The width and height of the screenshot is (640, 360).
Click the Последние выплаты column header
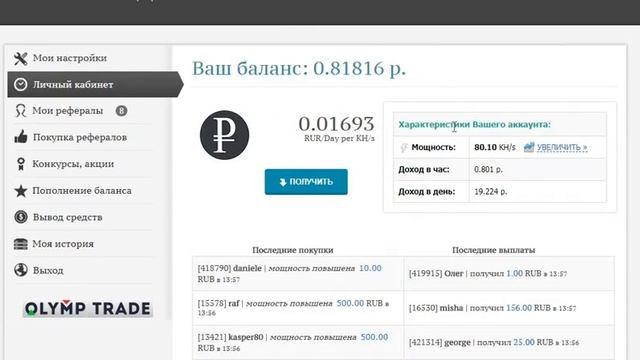(x=493, y=250)
